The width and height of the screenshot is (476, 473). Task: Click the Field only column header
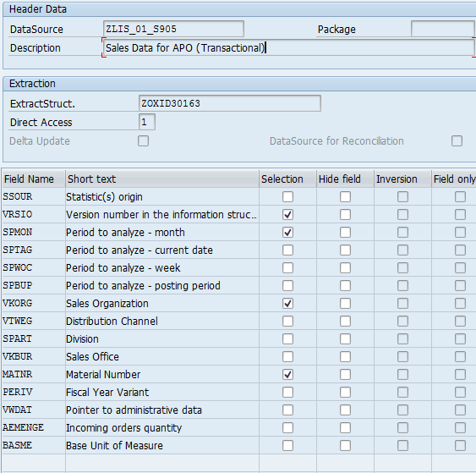click(x=454, y=179)
